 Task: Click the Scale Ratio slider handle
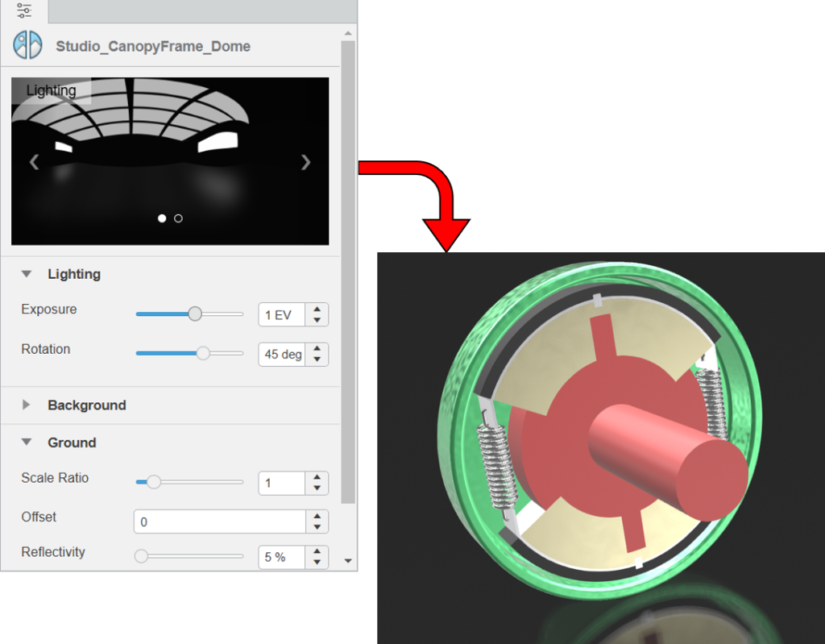[154, 482]
